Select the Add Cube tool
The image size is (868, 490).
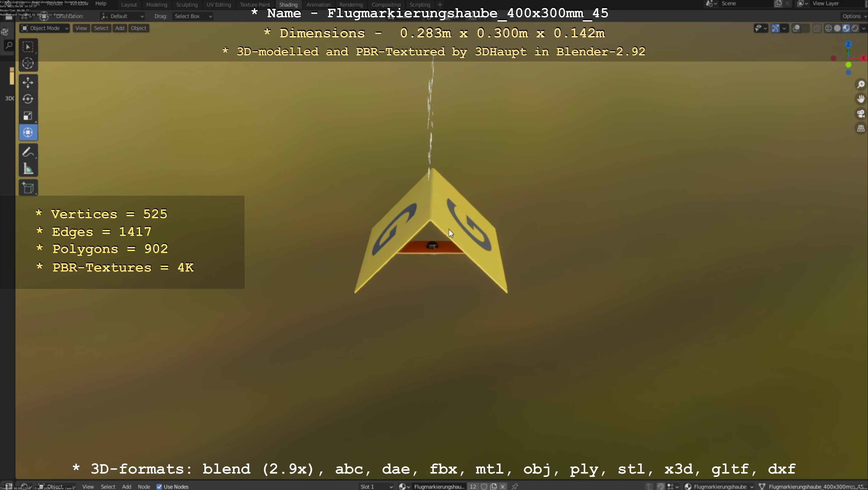(28, 188)
